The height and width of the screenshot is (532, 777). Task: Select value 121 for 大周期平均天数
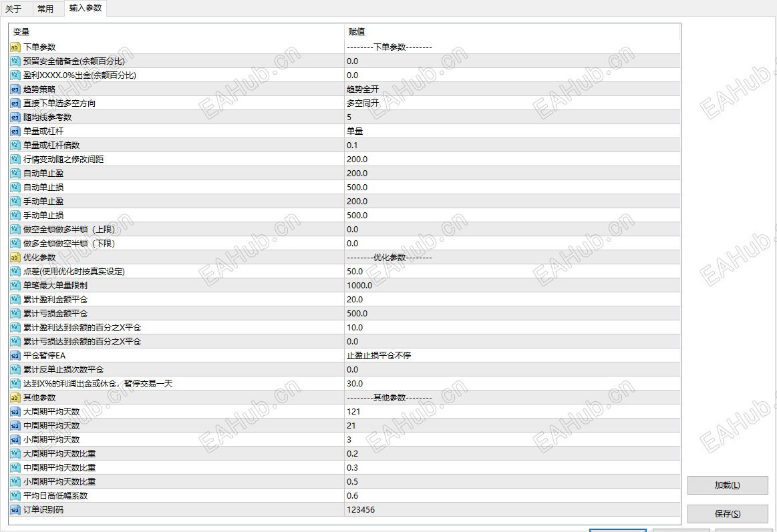pos(512,412)
